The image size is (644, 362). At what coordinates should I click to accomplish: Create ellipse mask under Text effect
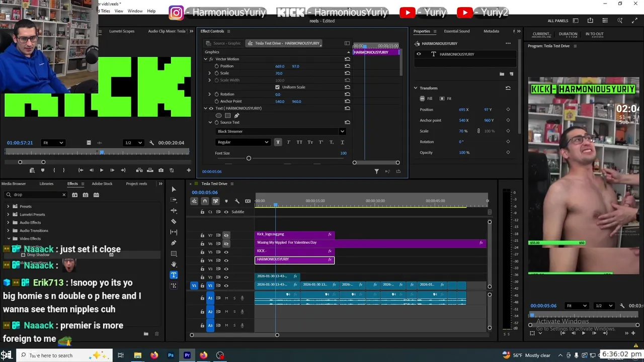point(218,116)
